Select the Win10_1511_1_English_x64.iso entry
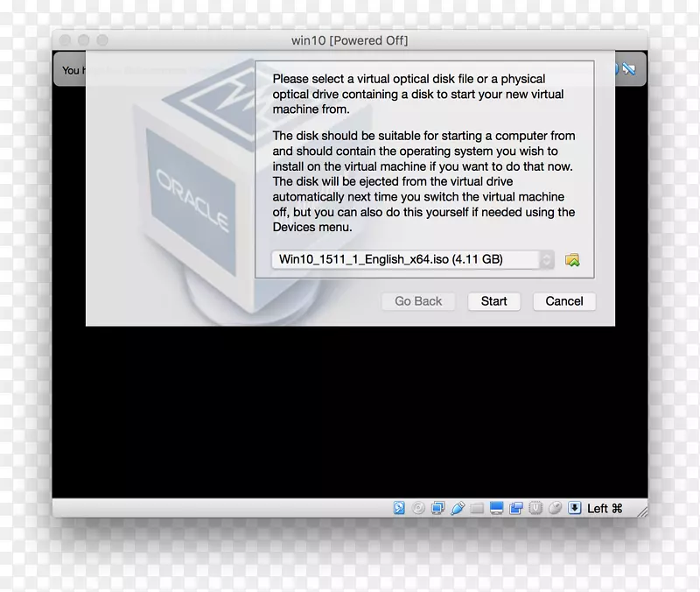700x592 pixels. pyautogui.click(x=407, y=259)
